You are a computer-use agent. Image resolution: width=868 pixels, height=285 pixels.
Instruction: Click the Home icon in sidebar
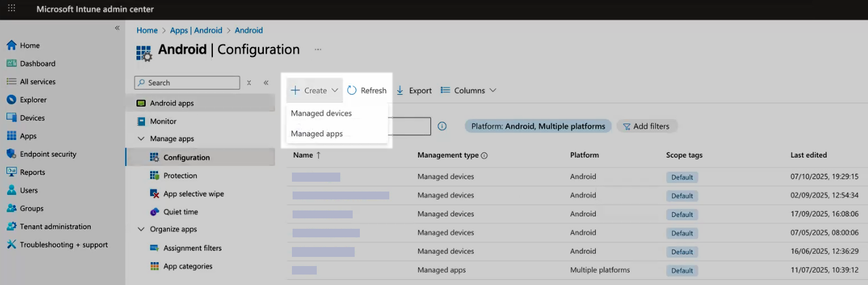tap(11, 46)
